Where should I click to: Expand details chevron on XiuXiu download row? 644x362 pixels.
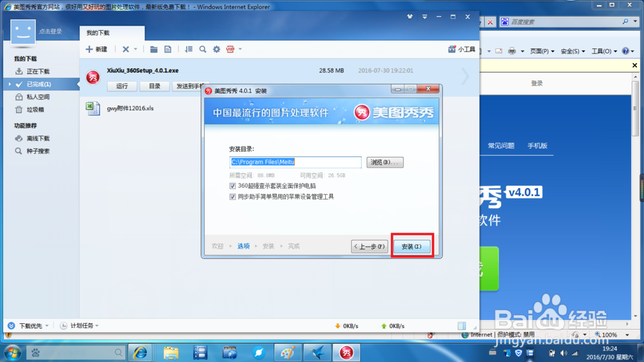tap(465, 77)
